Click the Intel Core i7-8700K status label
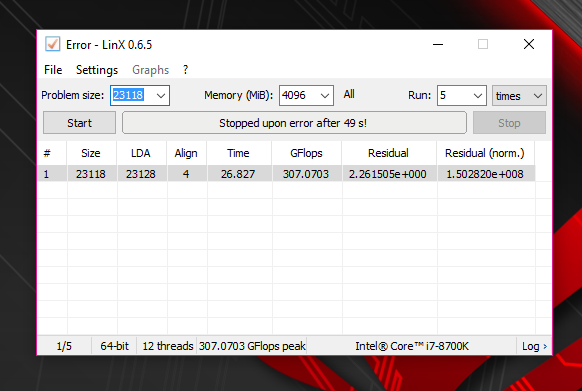This screenshot has height=391, width=582. coord(412,346)
